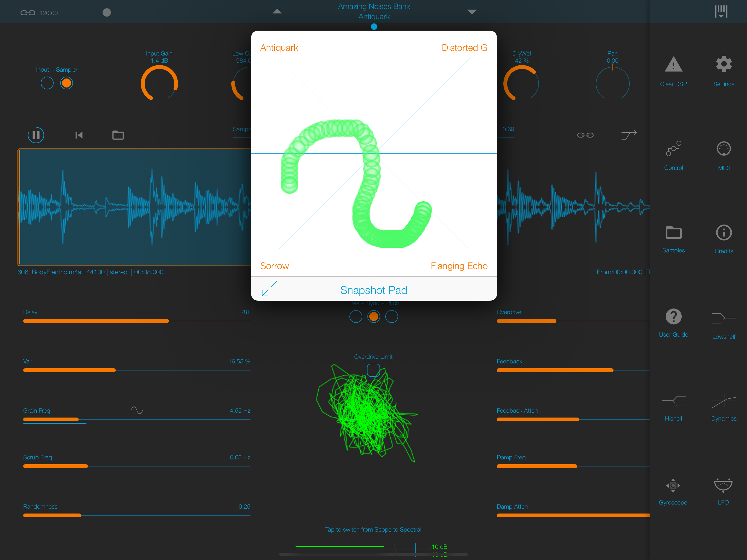The height and width of the screenshot is (560, 747).
Task: Click the DryWet knob
Action: pos(521,83)
